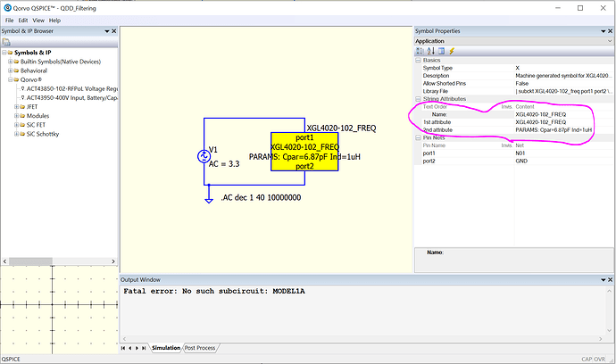616x364 pixels.
Task: Click the previous output tab arrow
Action: pyautogui.click(x=130, y=348)
